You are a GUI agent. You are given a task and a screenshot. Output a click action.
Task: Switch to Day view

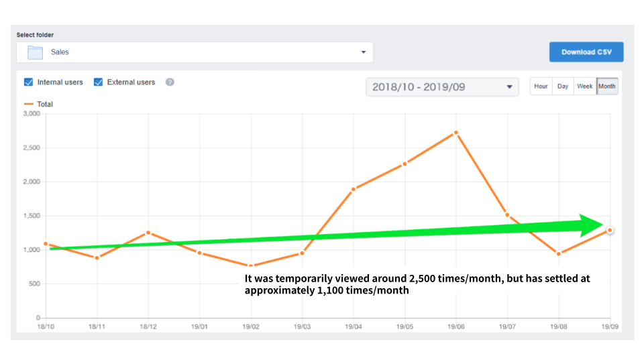point(563,86)
